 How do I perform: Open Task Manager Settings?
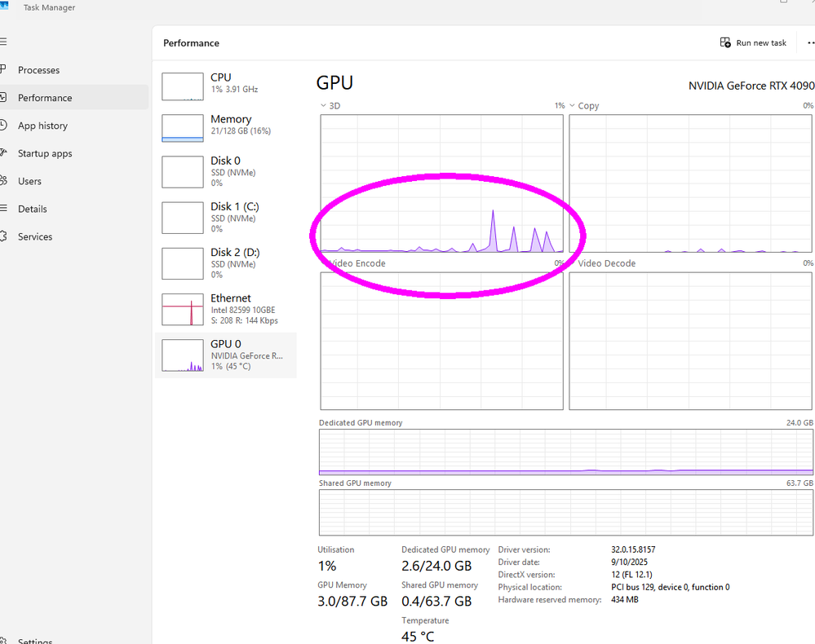[x=35, y=641]
